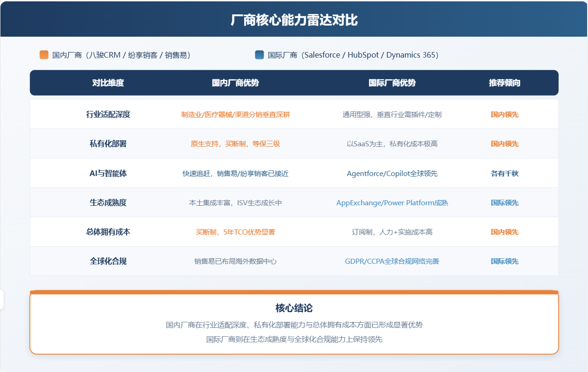The image size is (588, 372).
Task: Click the 私有化部署 row label
Action: click(x=108, y=144)
